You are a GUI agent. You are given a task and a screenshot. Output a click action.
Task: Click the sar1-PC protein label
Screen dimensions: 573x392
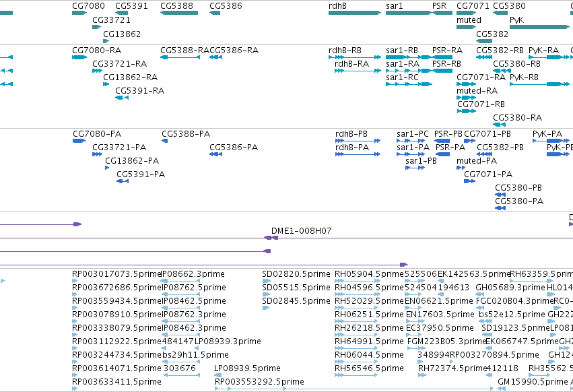pos(412,134)
